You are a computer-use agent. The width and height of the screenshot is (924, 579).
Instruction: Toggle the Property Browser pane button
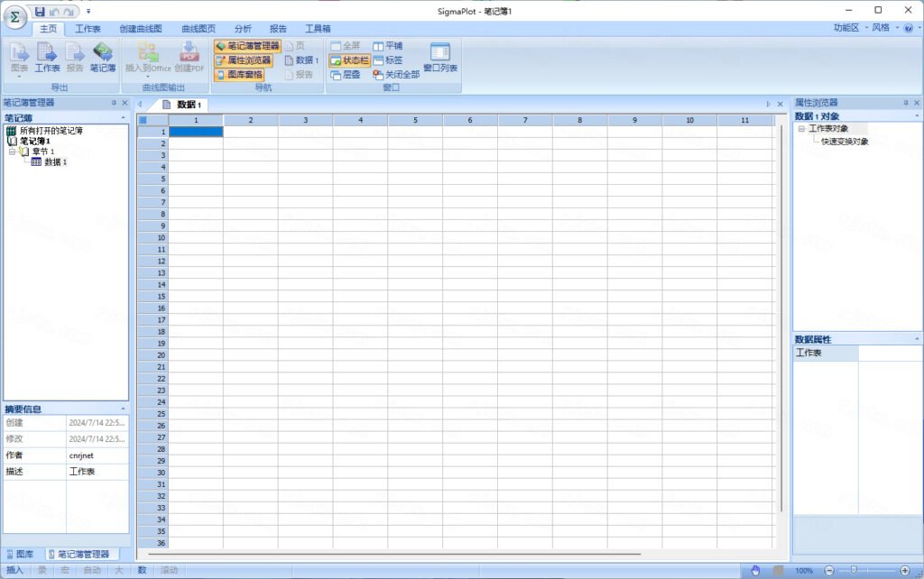click(x=244, y=60)
